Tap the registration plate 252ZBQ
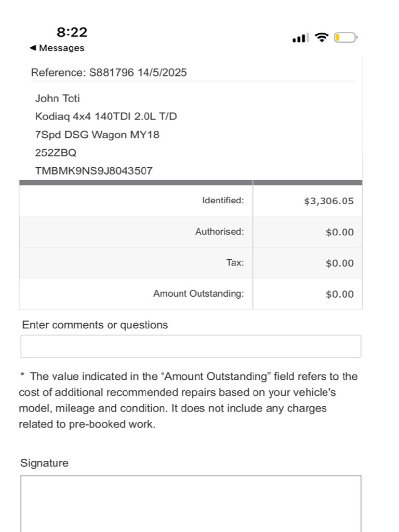399x532 pixels. tap(56, 153)
